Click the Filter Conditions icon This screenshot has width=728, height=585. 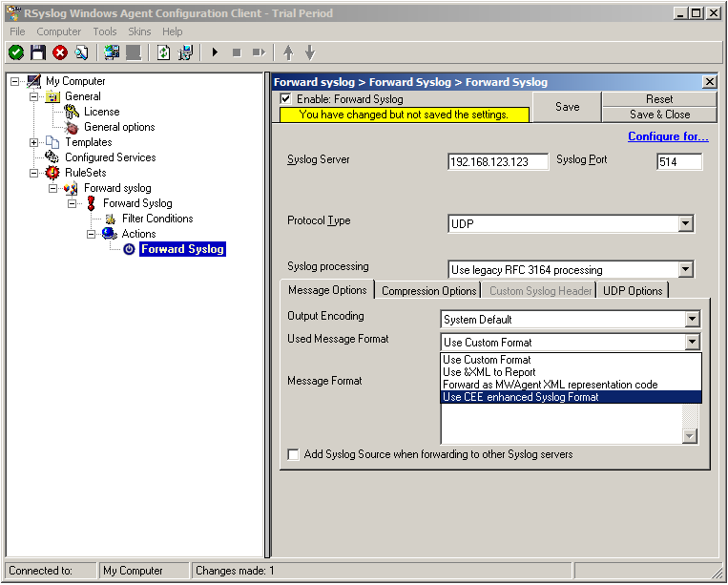(x=110, y=219)
